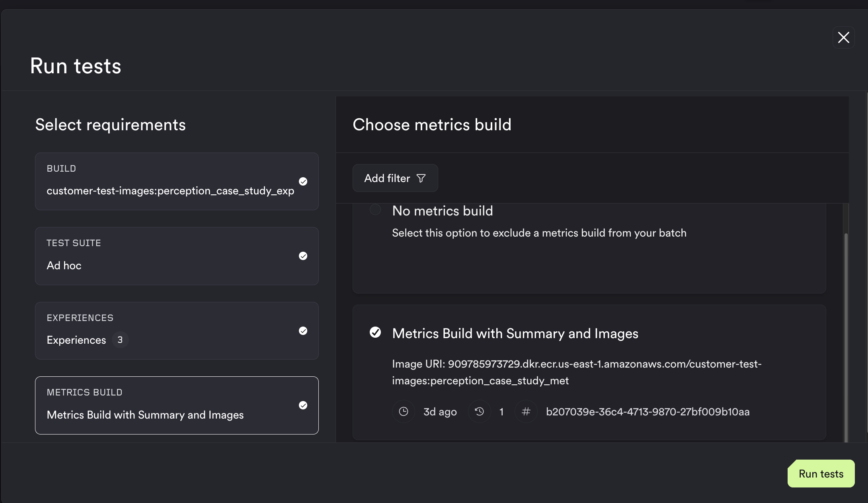
Task: Close the Run tests dialog
Action: point(843,37)
